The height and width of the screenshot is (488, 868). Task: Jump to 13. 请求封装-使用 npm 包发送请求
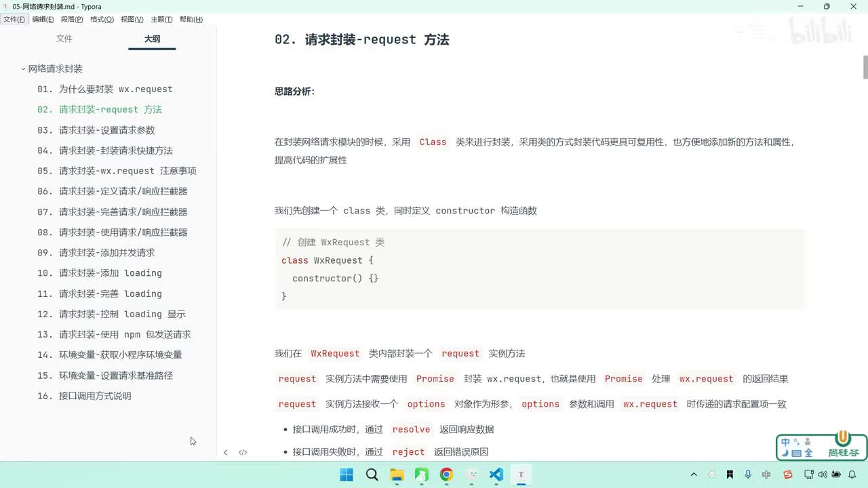(x=115, y=334)
